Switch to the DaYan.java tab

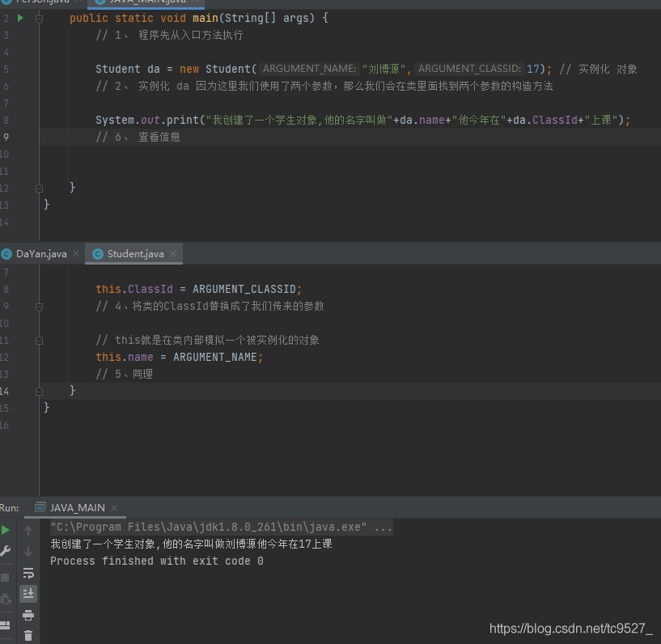(41, 254)
